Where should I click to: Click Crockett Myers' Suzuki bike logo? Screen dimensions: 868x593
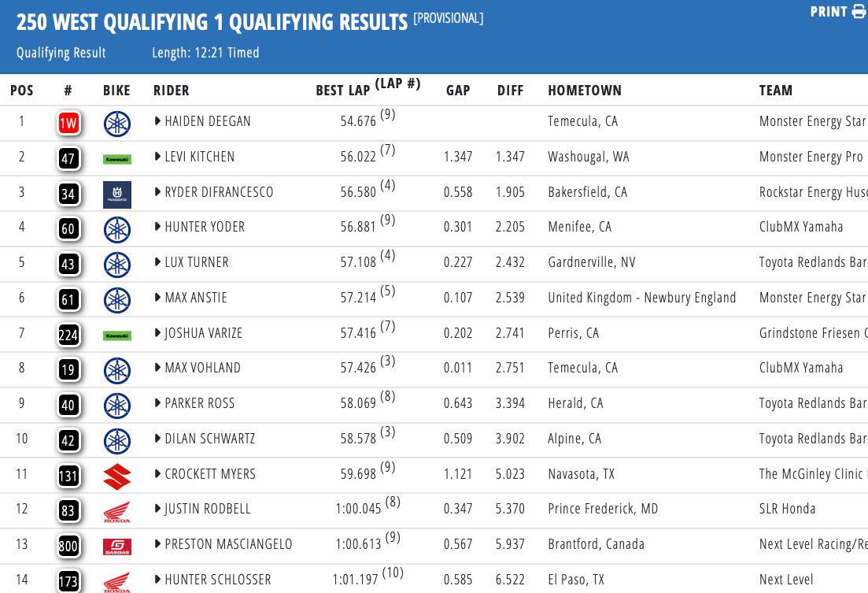click(x=117, y=476)
